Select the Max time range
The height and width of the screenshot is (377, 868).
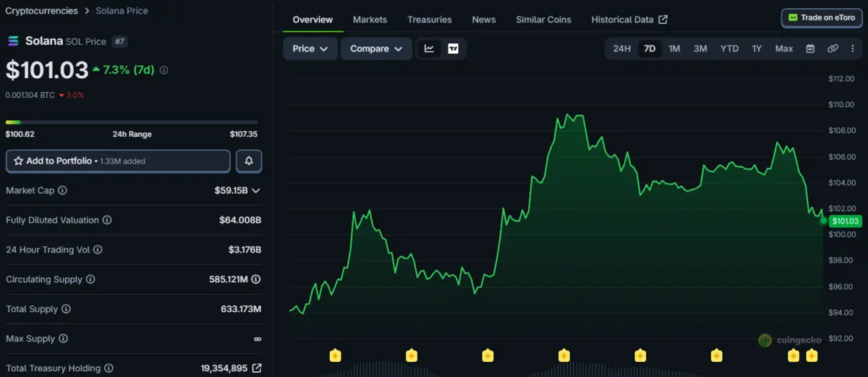(x=784, y=48)
